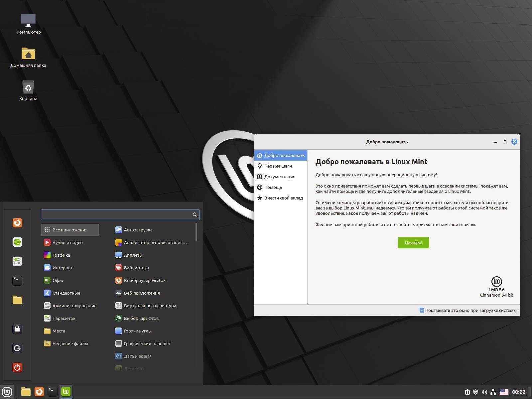Open Выбор шрифтов font selection

[x=153, y=318]
